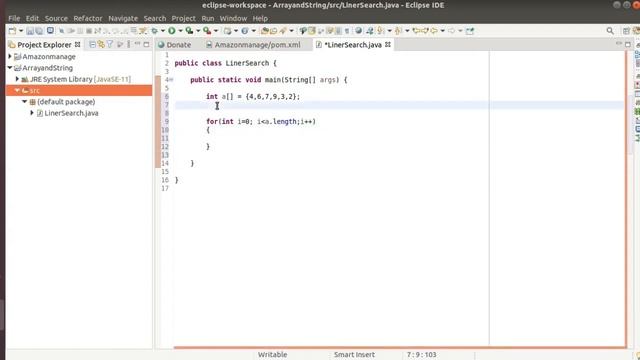Viewport: 640px width, 360px height.
Task: Click the Open Perspective icon
Action: (626, 31)
